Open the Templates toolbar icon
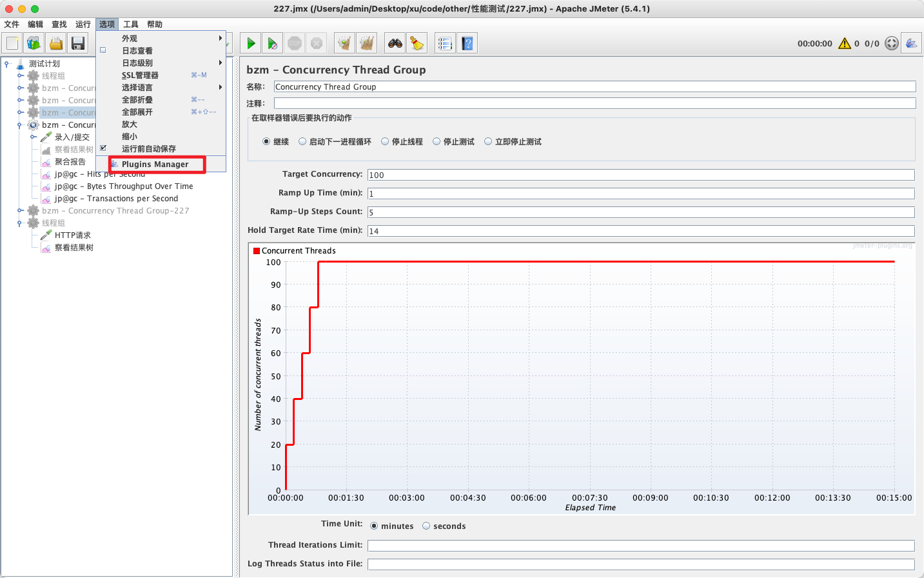The width and height of the screenshot is (924, 578). point(34,43)
